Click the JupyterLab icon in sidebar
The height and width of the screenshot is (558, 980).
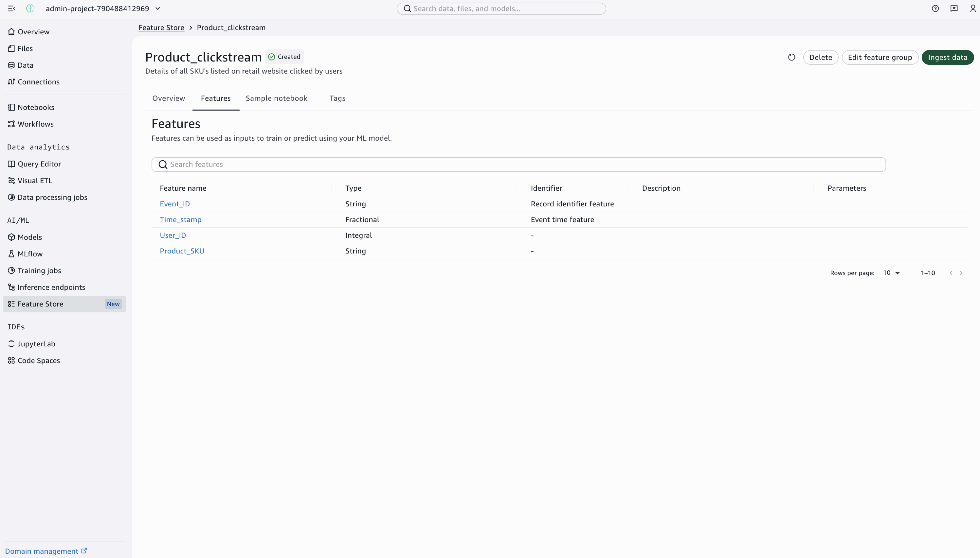pyautogui.click(x=11, y=344)
